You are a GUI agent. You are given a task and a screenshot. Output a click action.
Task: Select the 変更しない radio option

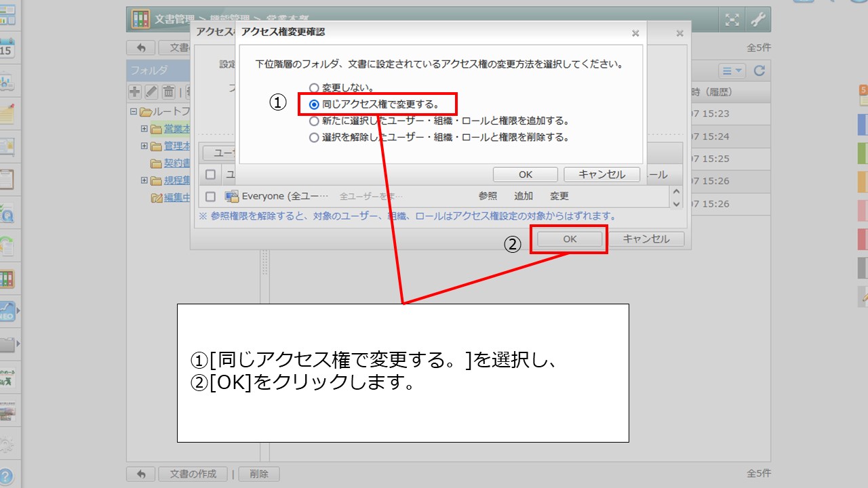coord(313,88)
